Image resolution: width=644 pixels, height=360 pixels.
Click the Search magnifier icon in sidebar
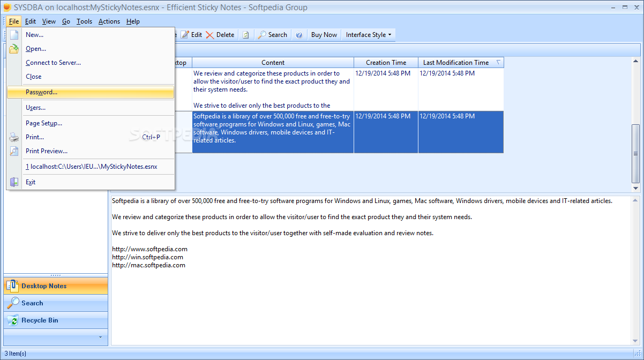coord(13,303)
